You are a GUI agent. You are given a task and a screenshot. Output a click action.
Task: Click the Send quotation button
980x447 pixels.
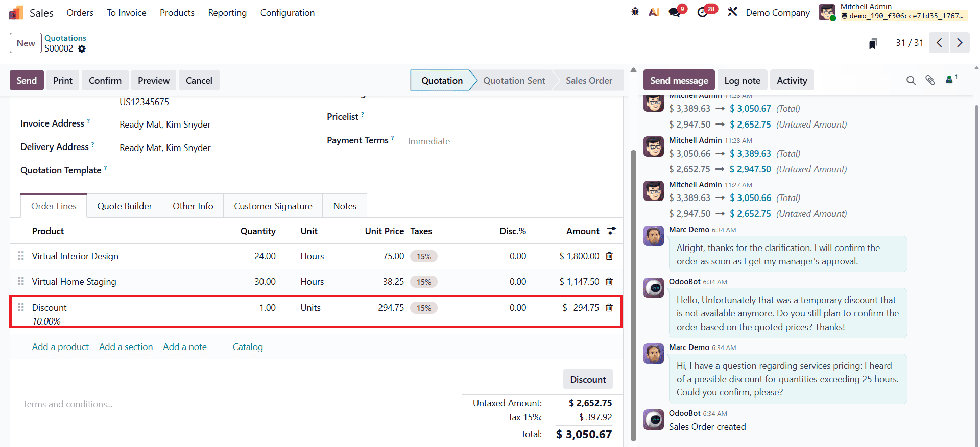pos(27,81)
